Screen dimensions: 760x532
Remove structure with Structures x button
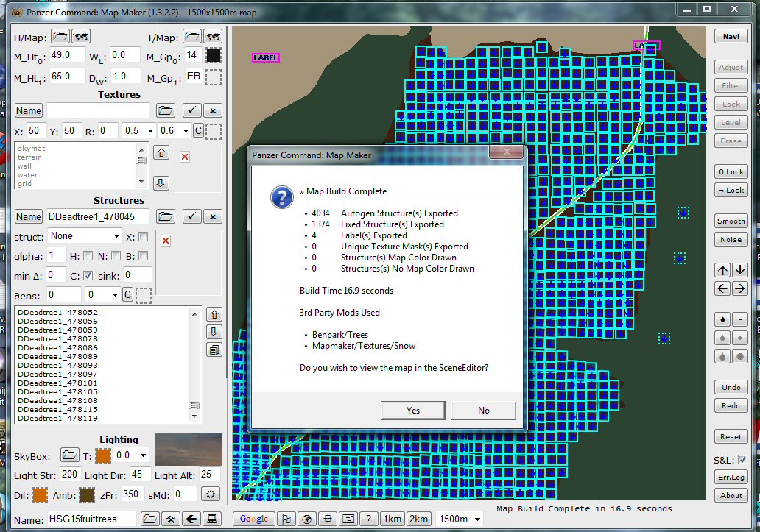(213, 216)
